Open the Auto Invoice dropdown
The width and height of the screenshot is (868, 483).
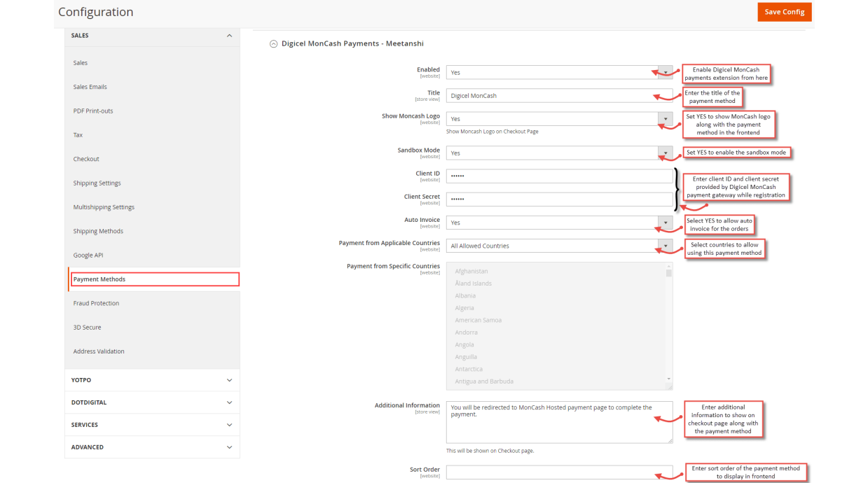559,223
